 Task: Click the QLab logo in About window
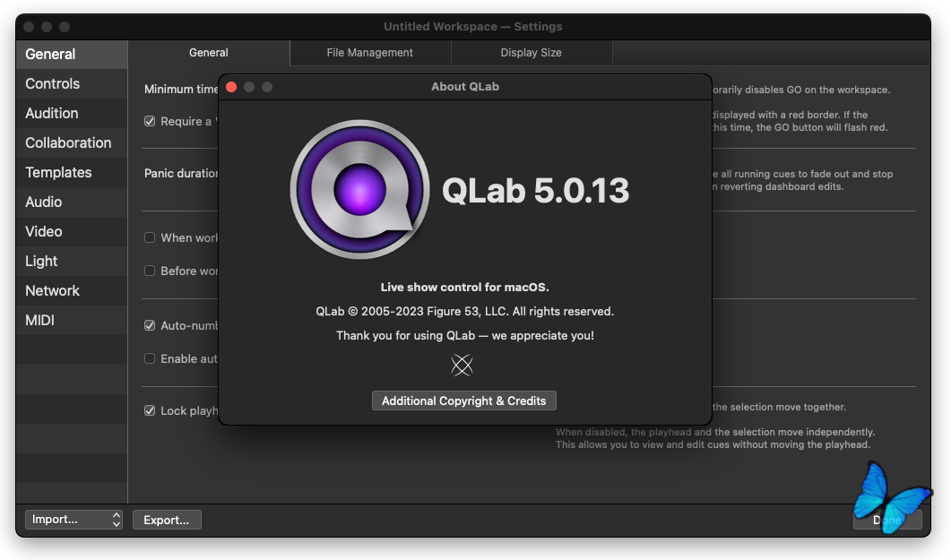tap(359, 190)
